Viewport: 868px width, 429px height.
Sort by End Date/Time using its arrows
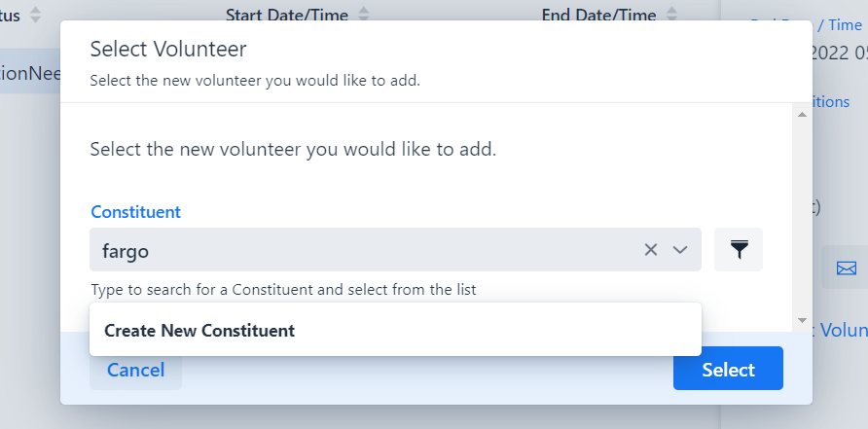[x=671, y=15]
